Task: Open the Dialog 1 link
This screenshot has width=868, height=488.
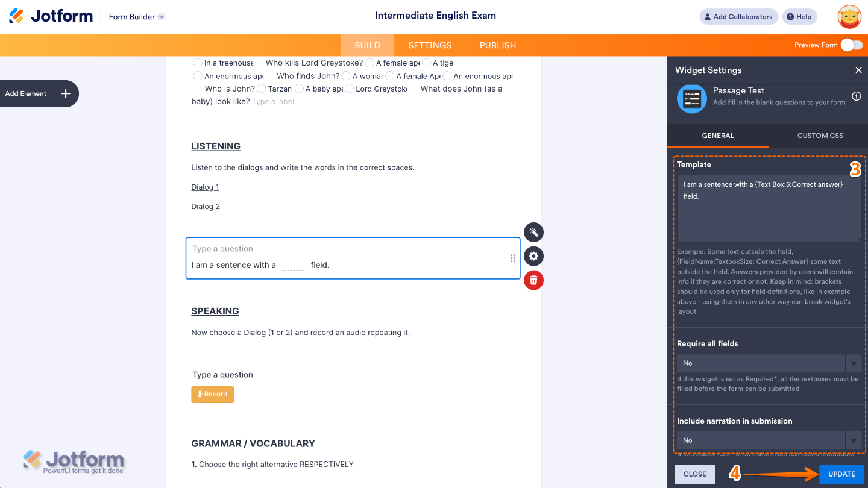Action: 205,186
